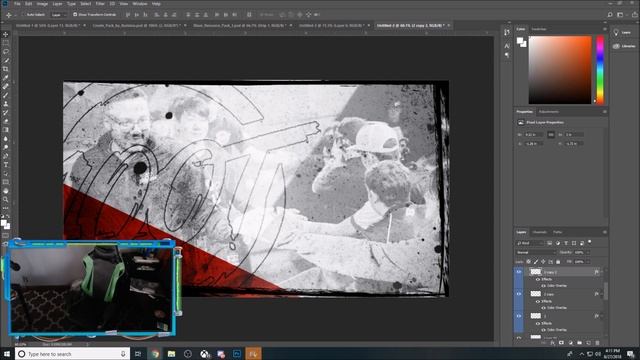Click the foreground/background color swatches in toolbar

tap(5, 224)
